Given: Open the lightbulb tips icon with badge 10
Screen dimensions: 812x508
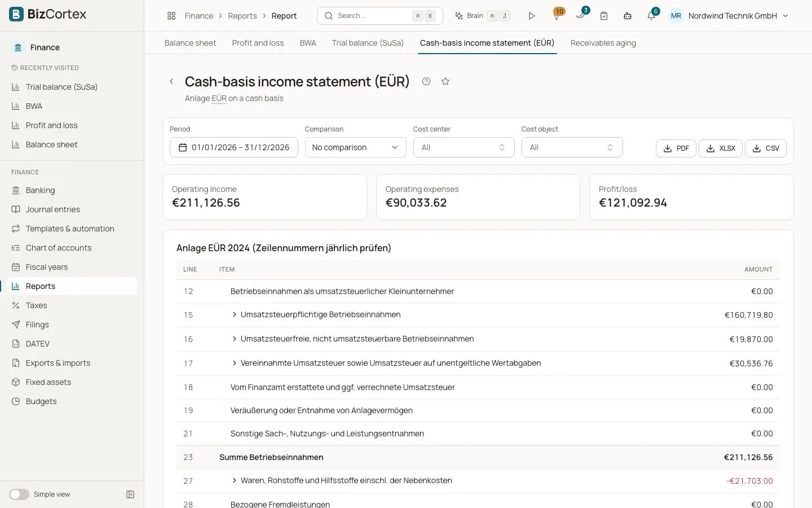Looking at the screenshot, I should [x=557, y=16].
